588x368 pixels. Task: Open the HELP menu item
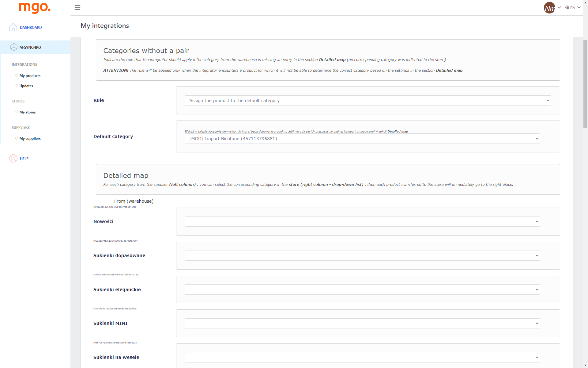24,159
